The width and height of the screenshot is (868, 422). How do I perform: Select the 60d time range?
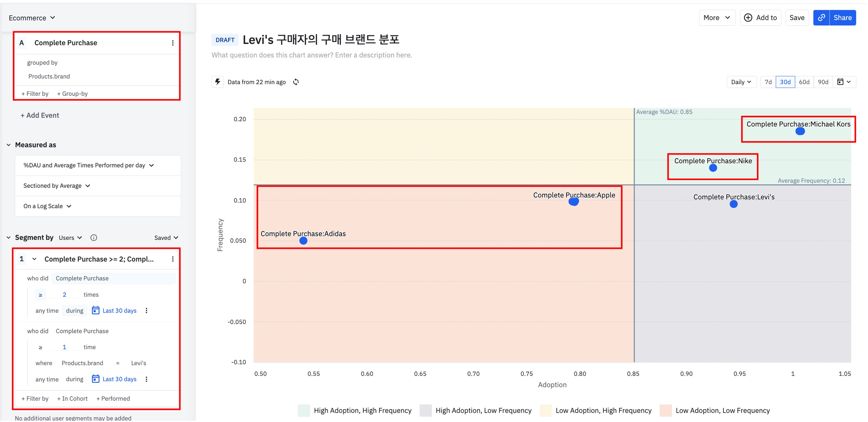pos(804,82)
